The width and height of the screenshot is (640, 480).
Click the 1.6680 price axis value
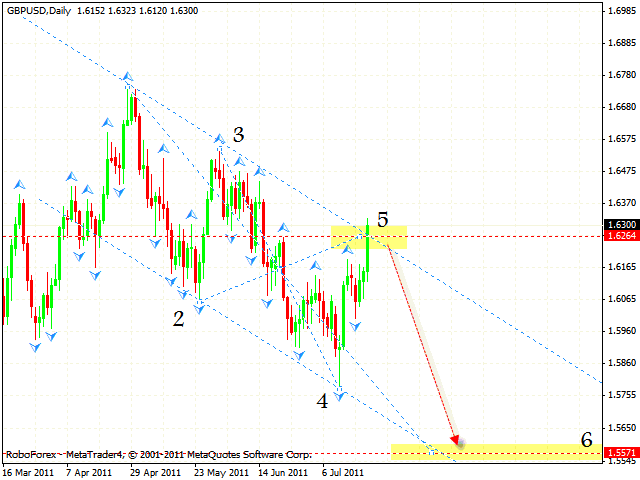point(622,107)
